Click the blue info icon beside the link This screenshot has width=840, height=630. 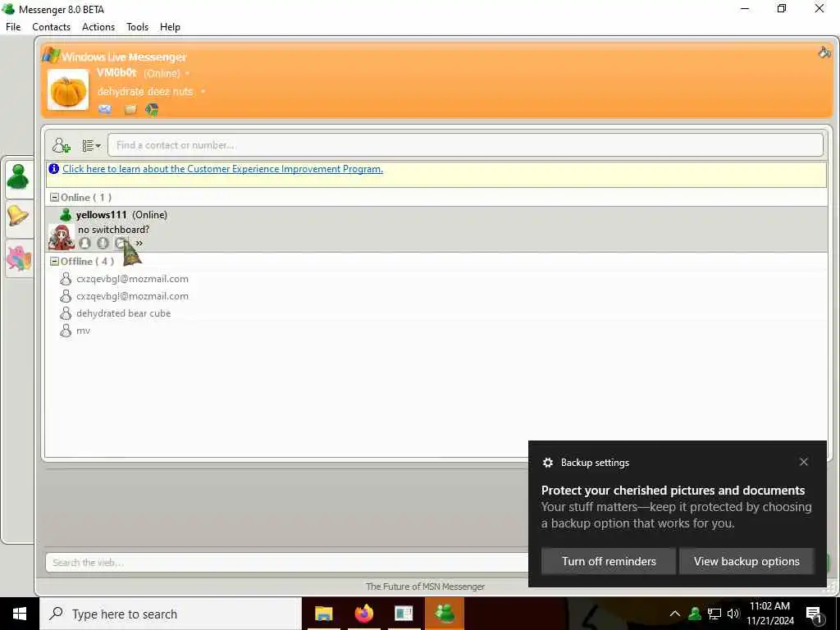[53, 169]
